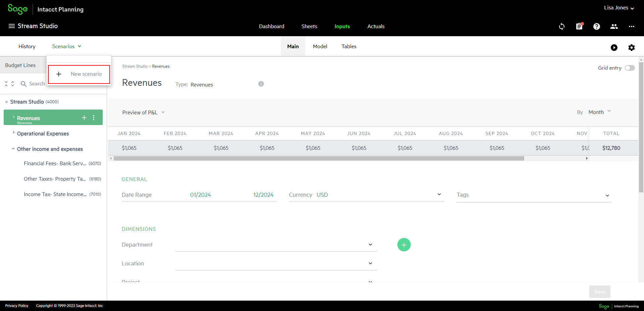Open the Preview of P&L dropdown
The image size is (644, 311).
(x=144, y=113)
